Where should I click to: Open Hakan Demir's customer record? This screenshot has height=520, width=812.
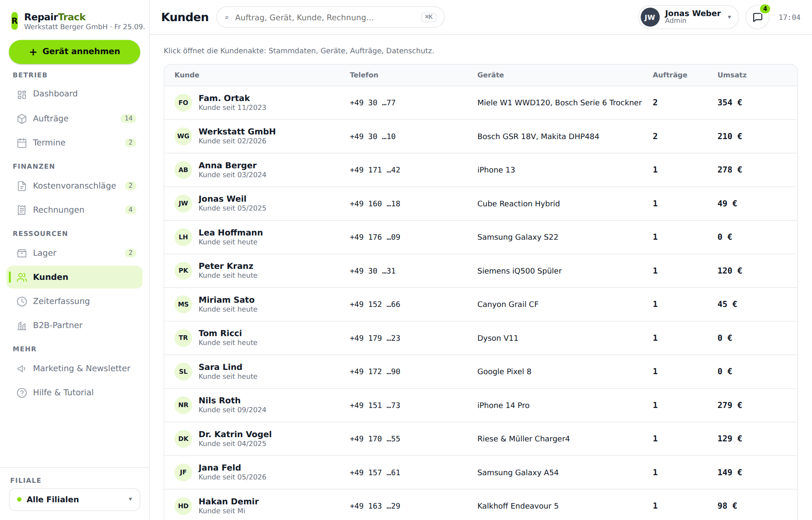pos(480,505)
